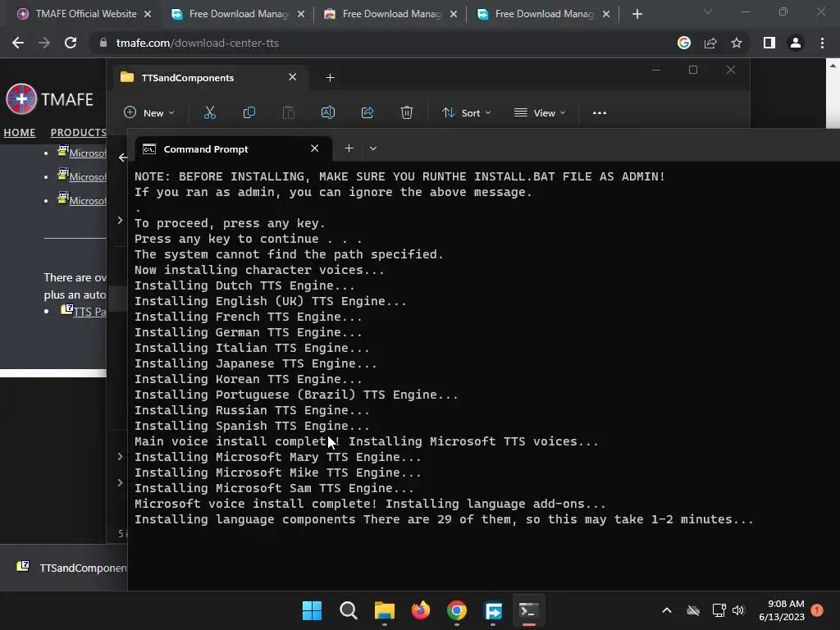Click Chrome's forward navigation button

(x=44, y=43)
